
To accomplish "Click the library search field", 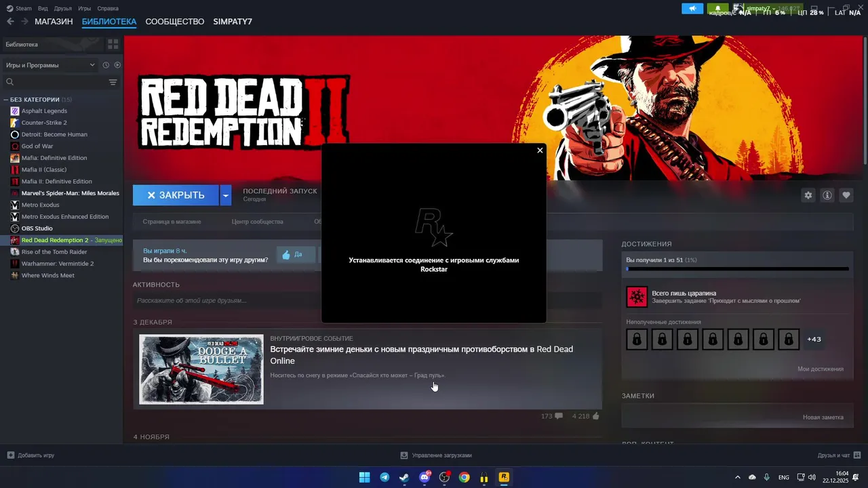I will coord(56,82).
